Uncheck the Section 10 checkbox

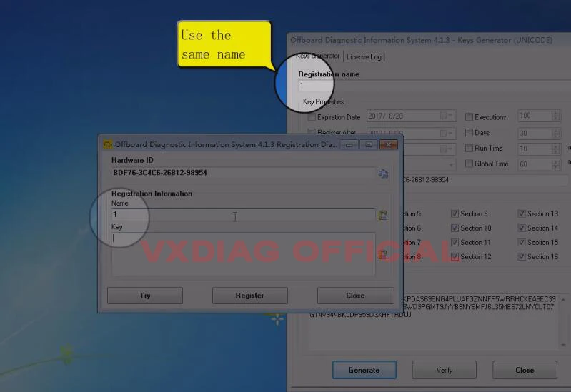coord(455,228)
